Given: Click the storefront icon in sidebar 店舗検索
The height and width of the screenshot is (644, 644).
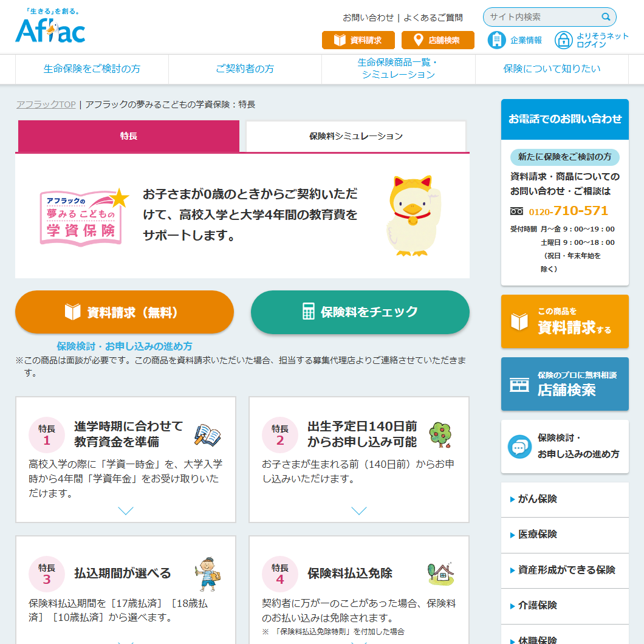Looking at the screenshot, I should [x=519, y=385].
